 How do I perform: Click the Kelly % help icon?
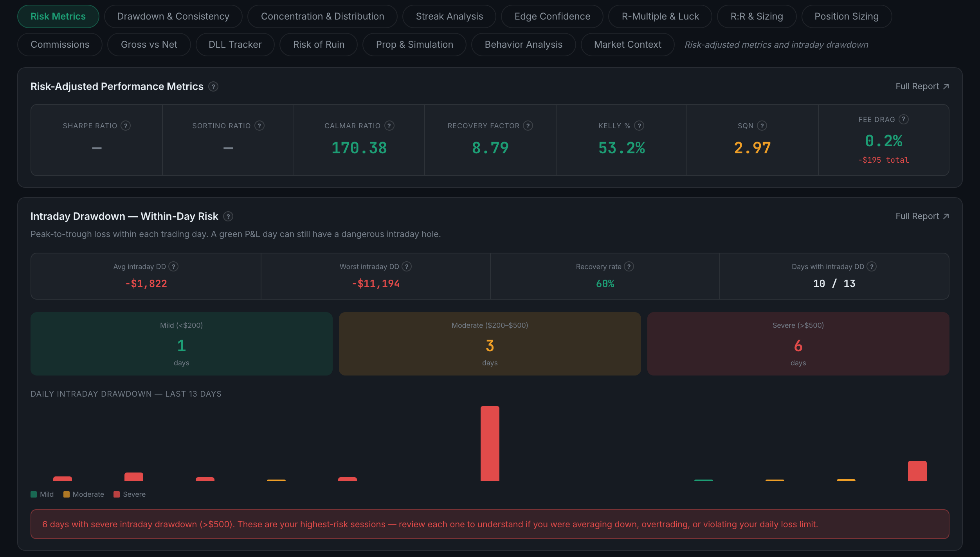click(639, 126)
